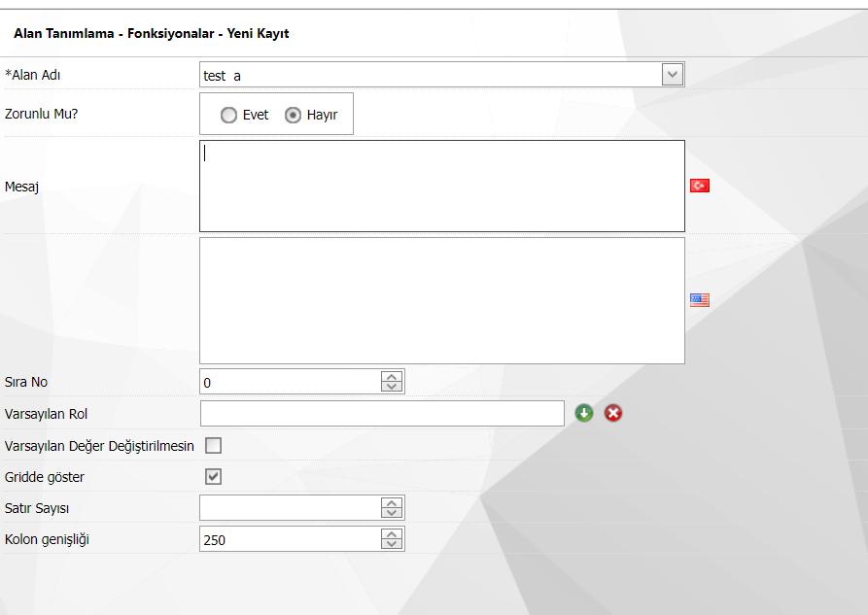Increase the Kolon genişliği value
The width and height of the screenshot is (868, 615).
pyautogui.click(x=392, y=533)
